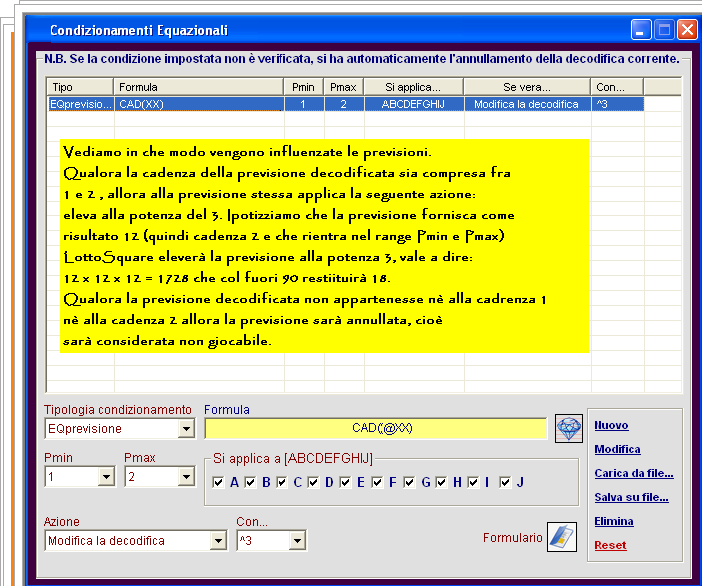
Task: Close the Condizionamenti Equazionali window
Action: tap(687, 30)
